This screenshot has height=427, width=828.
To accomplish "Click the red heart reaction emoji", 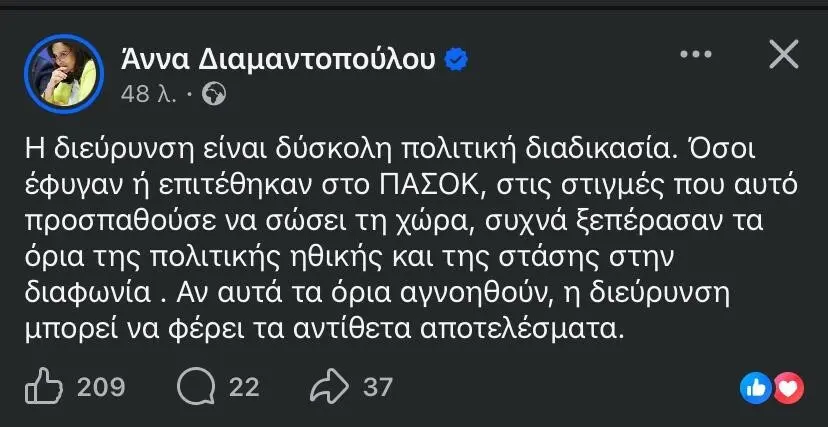I will pos(788,387).
